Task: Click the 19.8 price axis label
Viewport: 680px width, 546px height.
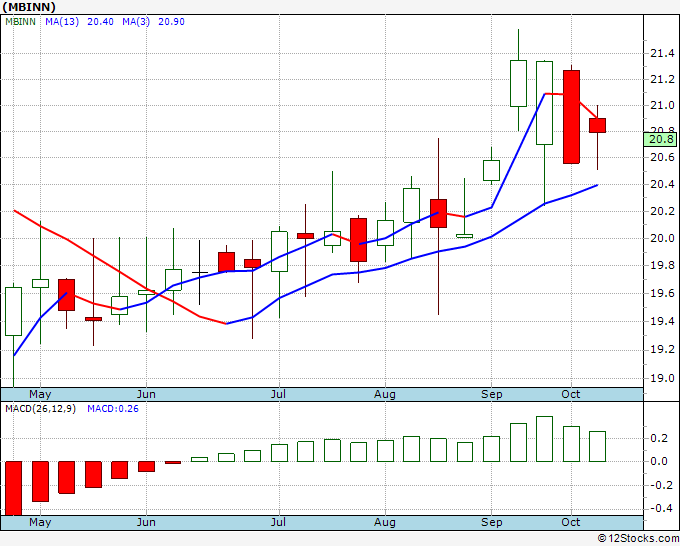Action: coord(662,265)
